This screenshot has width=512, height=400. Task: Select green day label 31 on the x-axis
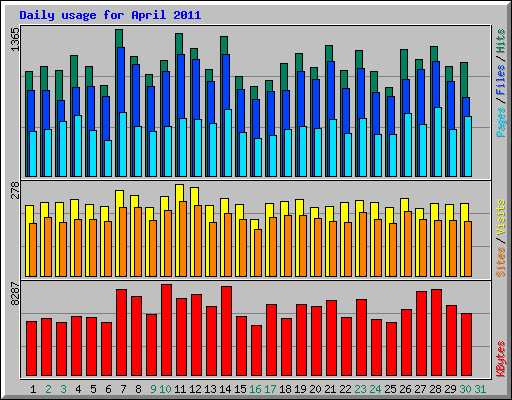480,389
